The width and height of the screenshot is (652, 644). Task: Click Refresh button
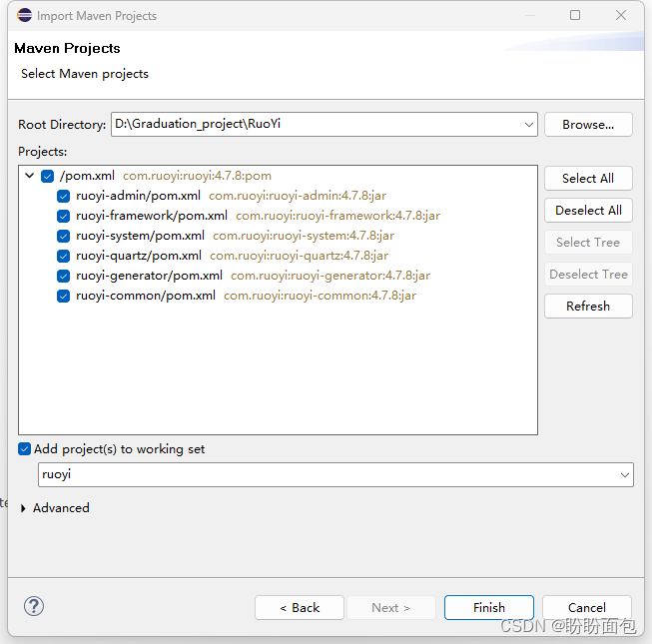[588, 307]
